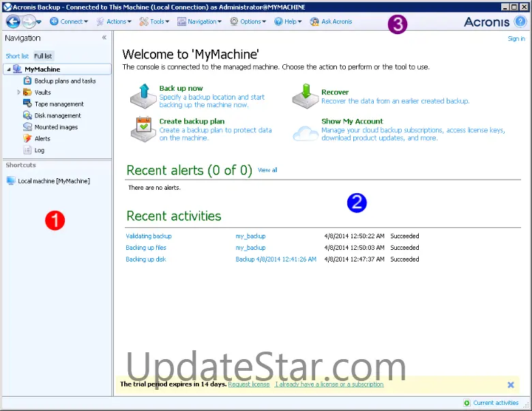Click the Create backup plan calendar icon
The image size is (532, 411).
click(143, 130)
